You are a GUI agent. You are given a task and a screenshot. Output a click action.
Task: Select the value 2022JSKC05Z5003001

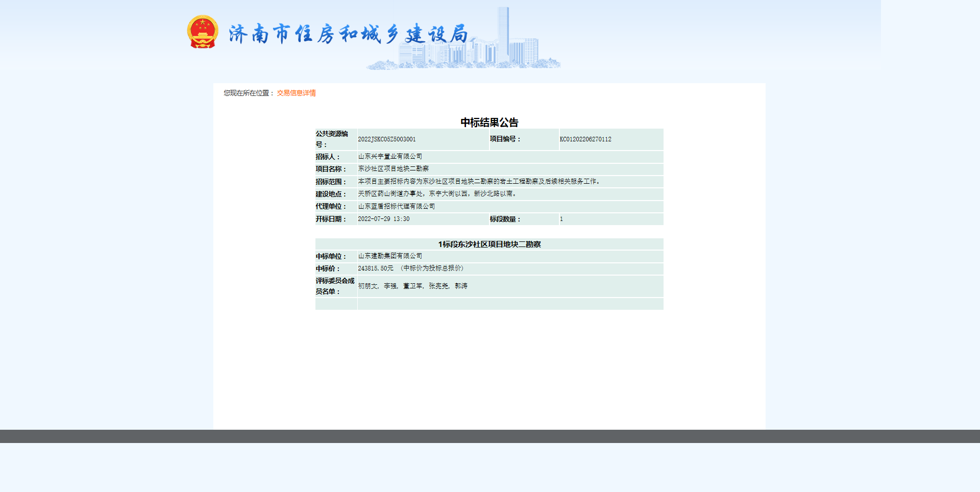[x=387, y=139]
